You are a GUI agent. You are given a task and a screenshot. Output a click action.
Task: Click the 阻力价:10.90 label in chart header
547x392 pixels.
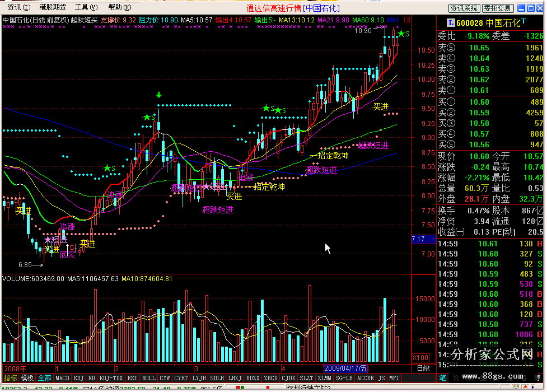(x=158, y=20)
